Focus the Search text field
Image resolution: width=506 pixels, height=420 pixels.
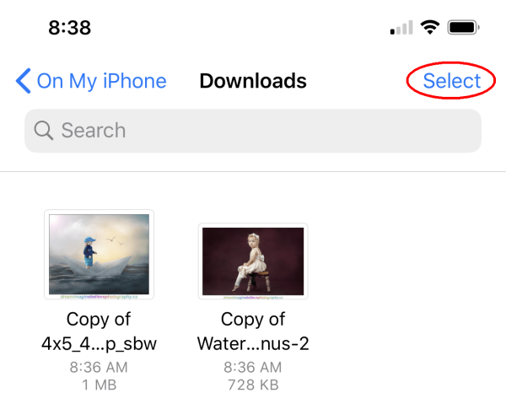[x=253, y=131]
